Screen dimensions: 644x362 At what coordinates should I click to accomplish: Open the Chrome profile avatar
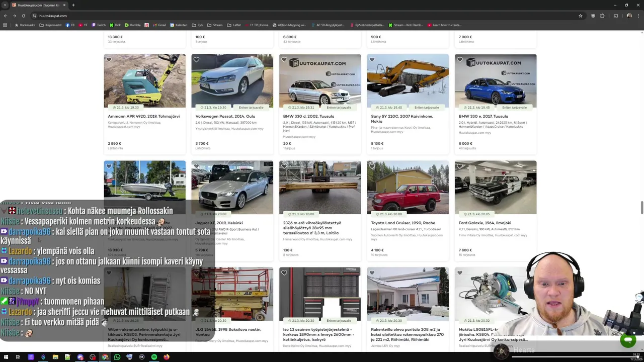(629, 16)
